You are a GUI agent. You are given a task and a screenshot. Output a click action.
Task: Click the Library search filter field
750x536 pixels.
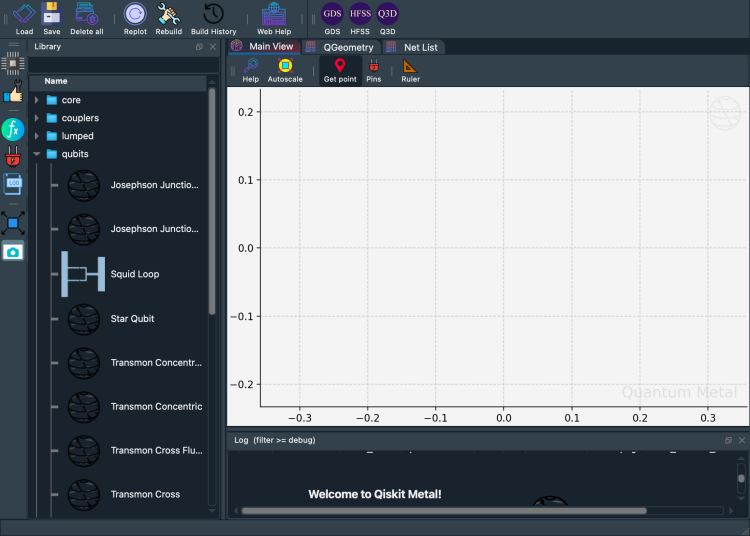point(123,64)
